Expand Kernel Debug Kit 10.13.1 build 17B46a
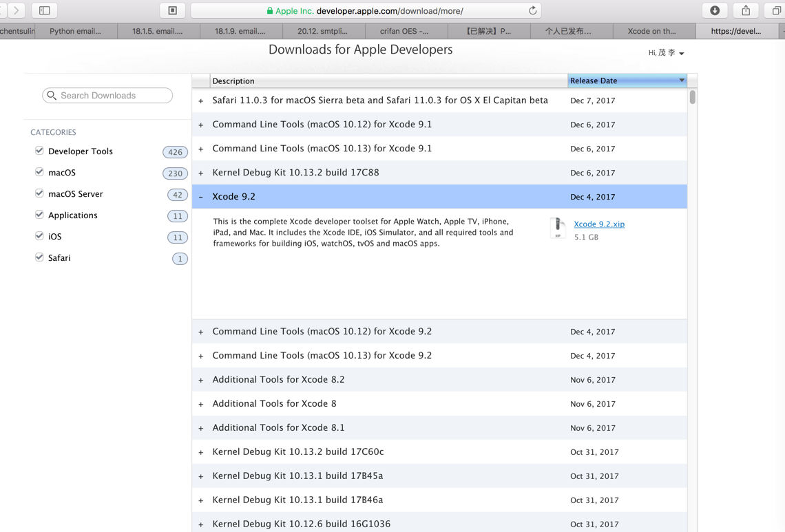The width and height of the screenshot is (785, 532). [x=201, y=500]
